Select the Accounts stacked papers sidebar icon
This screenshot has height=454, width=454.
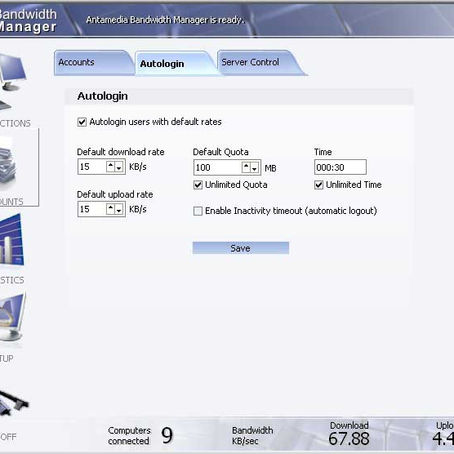[x=8, y=163]
